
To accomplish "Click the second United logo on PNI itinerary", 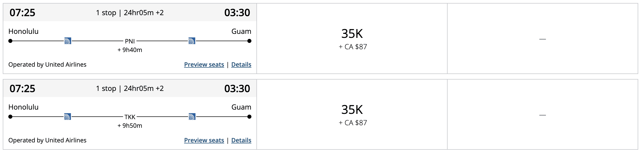I will (192, 41).
